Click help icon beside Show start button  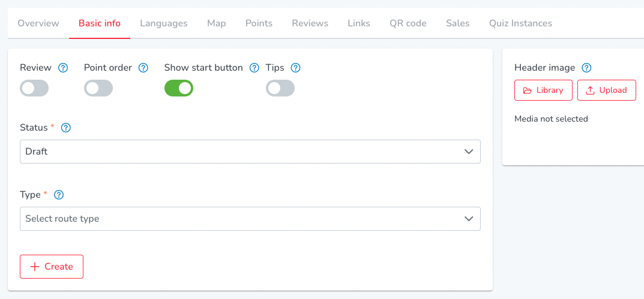click(254, 68)
